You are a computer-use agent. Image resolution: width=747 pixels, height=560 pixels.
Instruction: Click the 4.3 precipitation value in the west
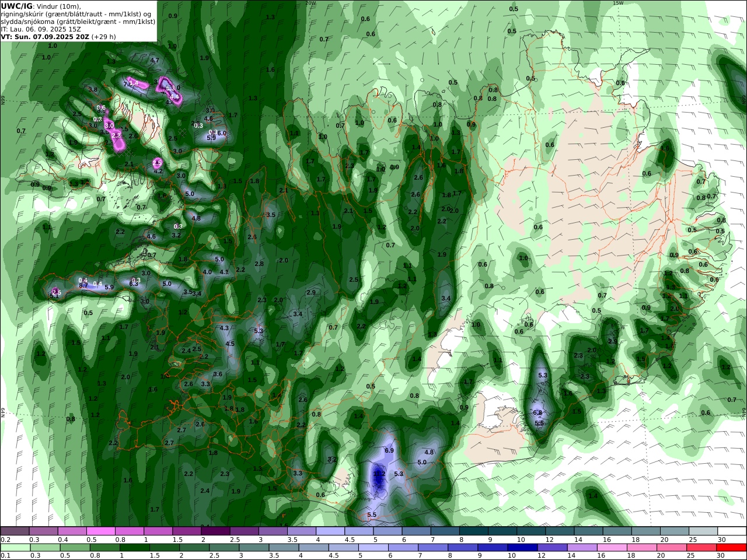[x=224, y=328]
